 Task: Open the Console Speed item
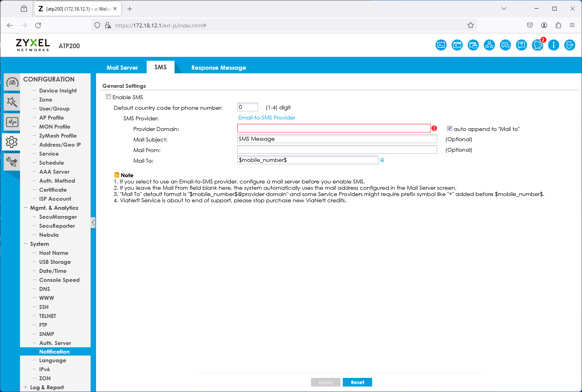pyautogui.click(x=59, y=280)
